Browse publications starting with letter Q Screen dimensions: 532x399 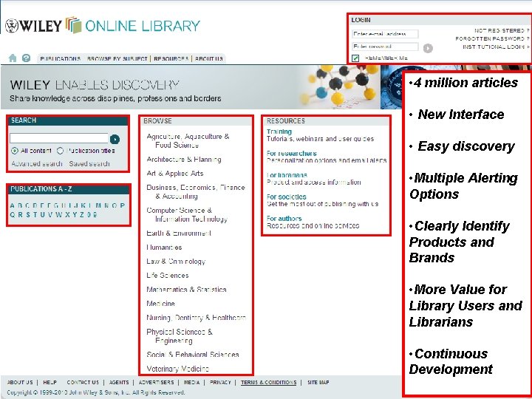click(x=13, y=215)
